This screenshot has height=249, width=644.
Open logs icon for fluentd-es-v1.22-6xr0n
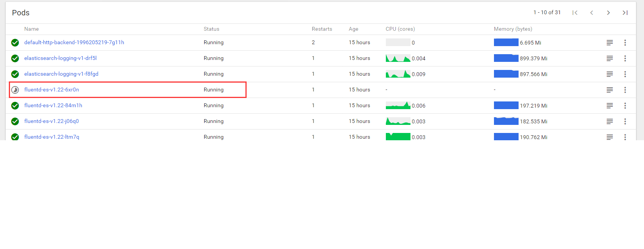point(610,90)
